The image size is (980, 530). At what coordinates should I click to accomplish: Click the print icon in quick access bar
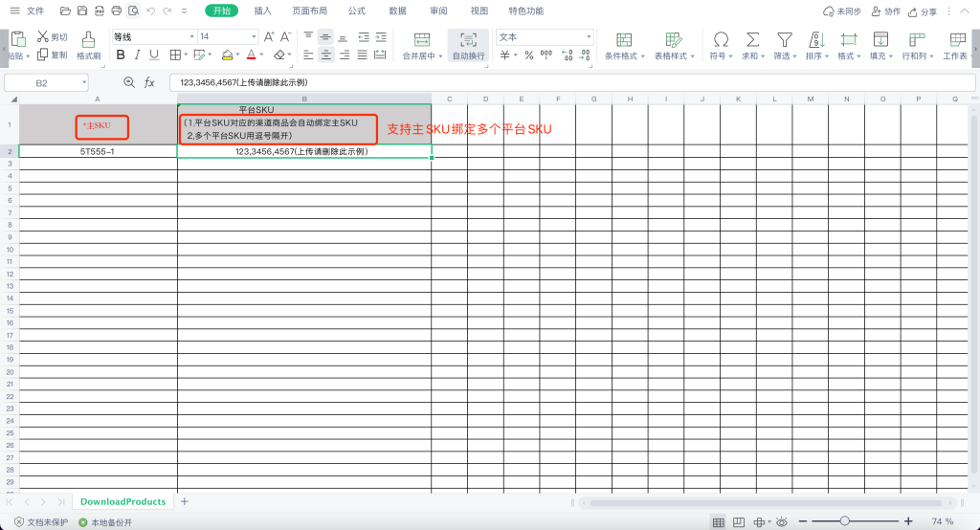coord(116,11)
